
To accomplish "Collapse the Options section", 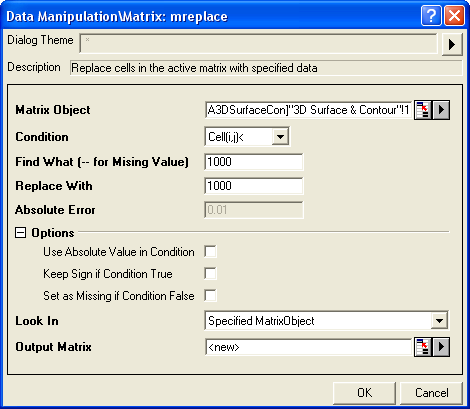I will point(20,233).
